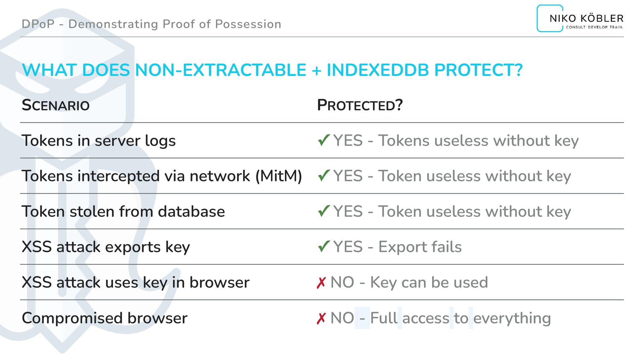Click the DPoP header text at top
Image resolution: width=644 pixels, height=362 pixels.
coord(151,24)
